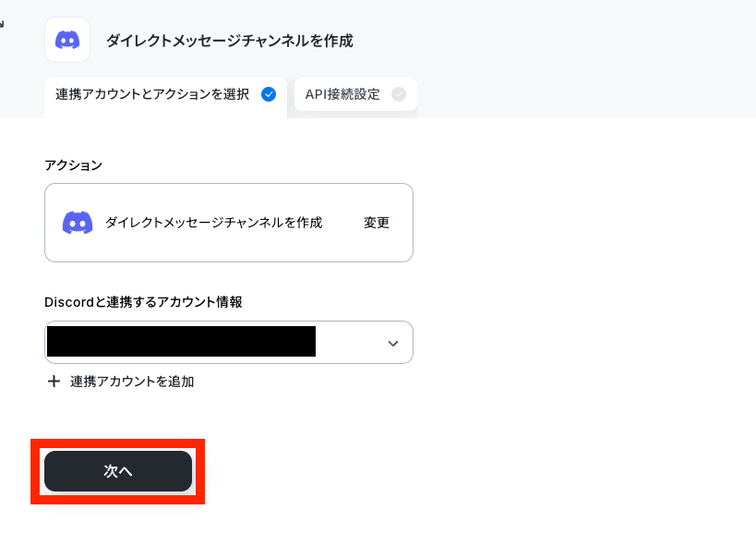Screen dimensions: 756x534
Task: Click the Discordと連携するアカウント情報 label
Action: (143, 302)
